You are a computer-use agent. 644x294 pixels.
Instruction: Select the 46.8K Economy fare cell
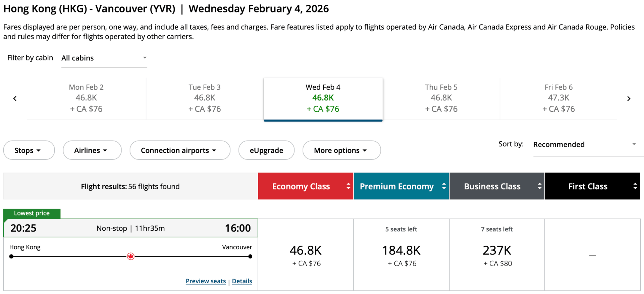point(306,255)
